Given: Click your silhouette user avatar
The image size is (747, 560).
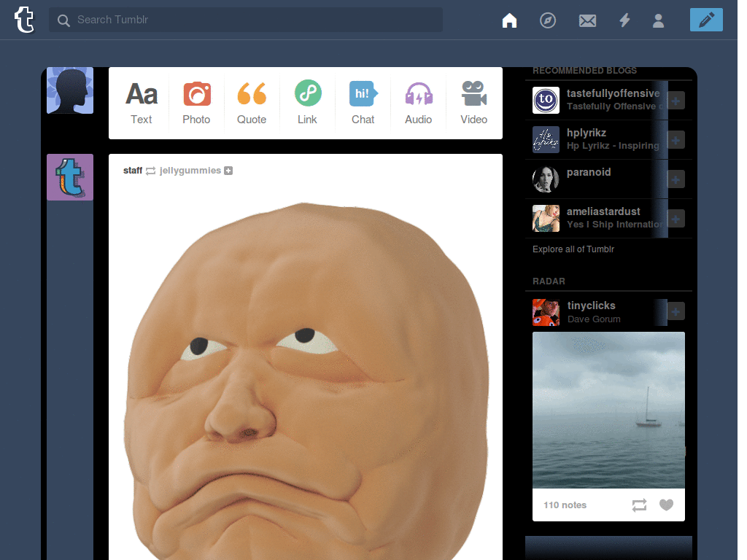Looking at the screenshot, I should tap(70, 90).
